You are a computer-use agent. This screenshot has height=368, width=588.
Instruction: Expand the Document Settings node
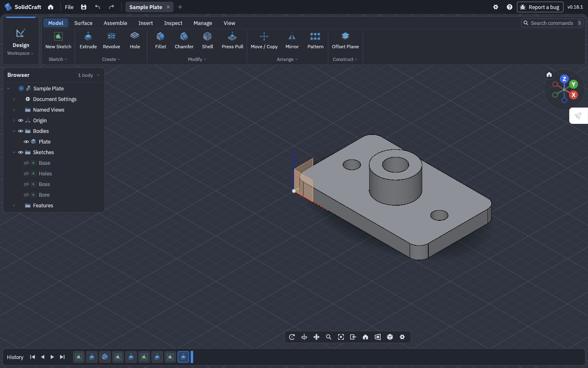(14, 99)
